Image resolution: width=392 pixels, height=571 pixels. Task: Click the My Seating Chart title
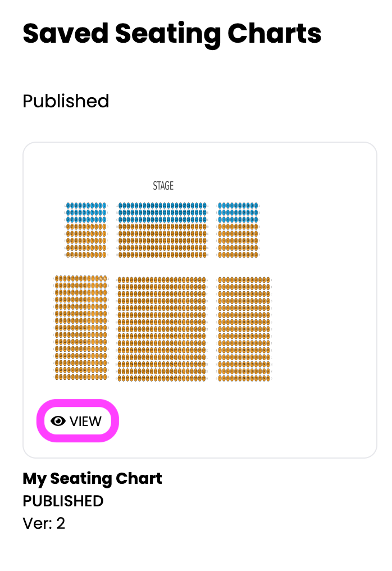(93, 479)
